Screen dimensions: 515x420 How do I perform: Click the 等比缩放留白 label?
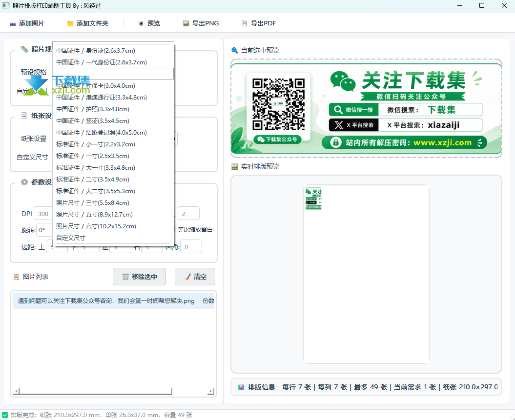(x=195, y=230)
